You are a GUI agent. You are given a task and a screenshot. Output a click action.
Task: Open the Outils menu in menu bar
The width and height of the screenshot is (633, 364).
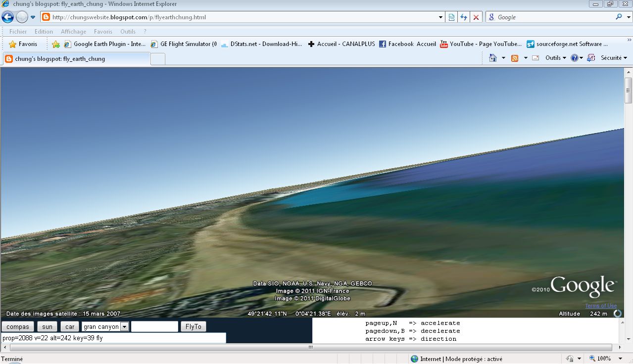(x=128, y=32)
